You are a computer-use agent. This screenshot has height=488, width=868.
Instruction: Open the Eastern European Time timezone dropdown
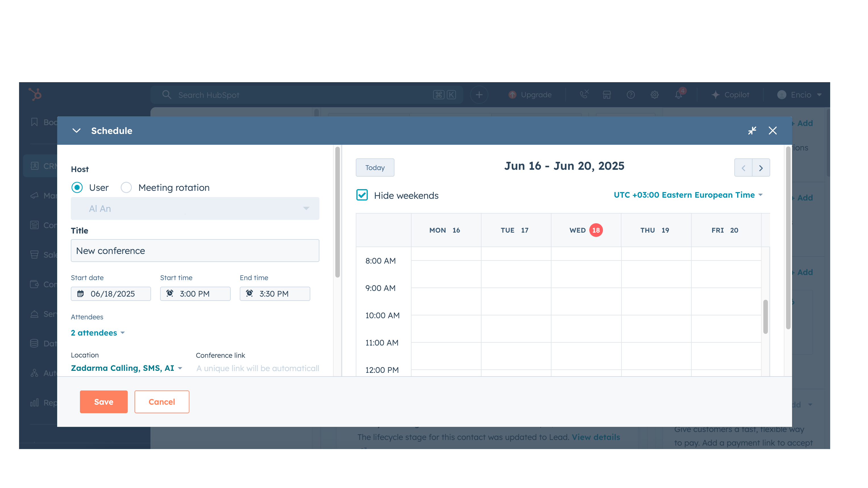click(x=688, y=195)
